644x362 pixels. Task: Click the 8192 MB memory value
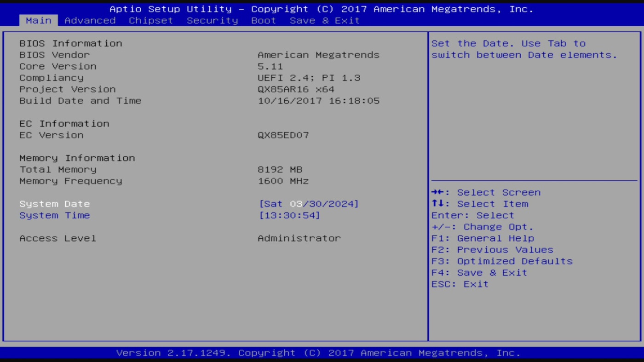(x=280, y=169)
